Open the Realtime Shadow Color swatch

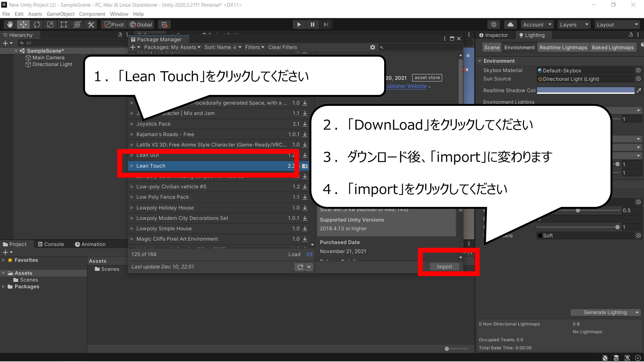(x=585, y=90)
